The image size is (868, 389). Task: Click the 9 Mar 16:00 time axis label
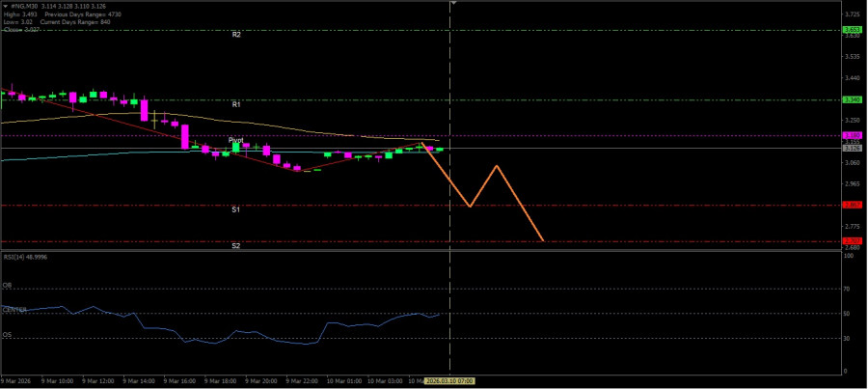(179, 381)
